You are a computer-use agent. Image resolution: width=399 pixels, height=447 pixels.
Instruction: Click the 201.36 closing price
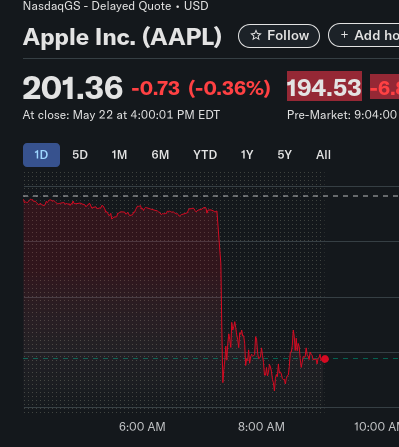coord(73,88)
